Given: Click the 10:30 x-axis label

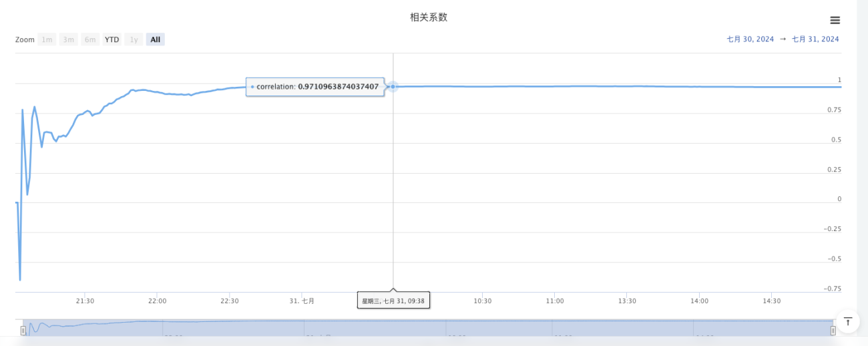Looking at the screenshot, I should click(x=483, y=301).
